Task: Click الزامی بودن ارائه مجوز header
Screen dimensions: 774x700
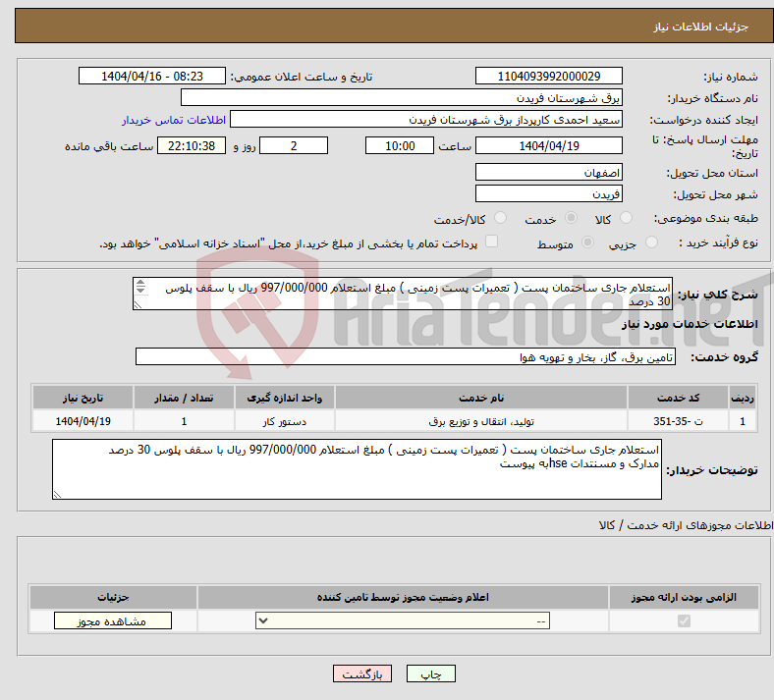Action: tap(684, 597)
